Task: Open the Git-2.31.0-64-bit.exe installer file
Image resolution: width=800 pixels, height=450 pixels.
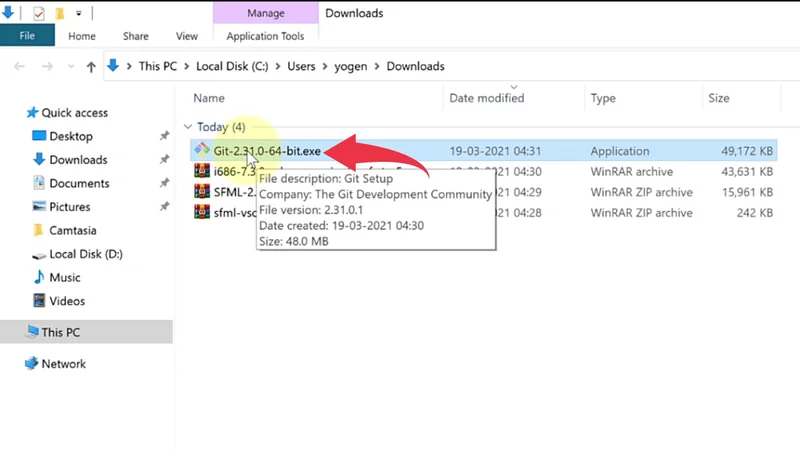Action: coord(266,151)
